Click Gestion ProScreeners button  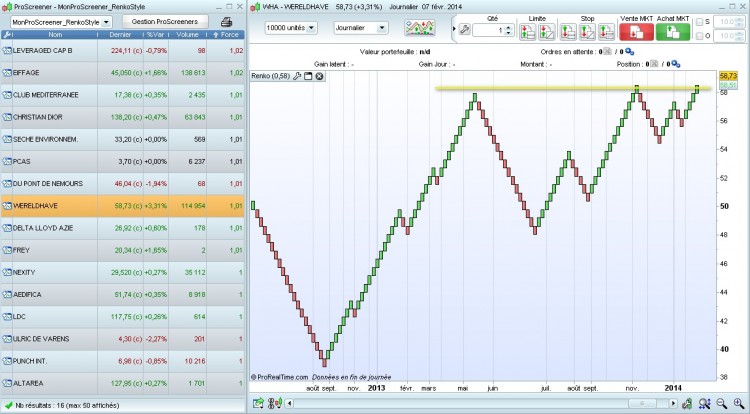(165, 22)
